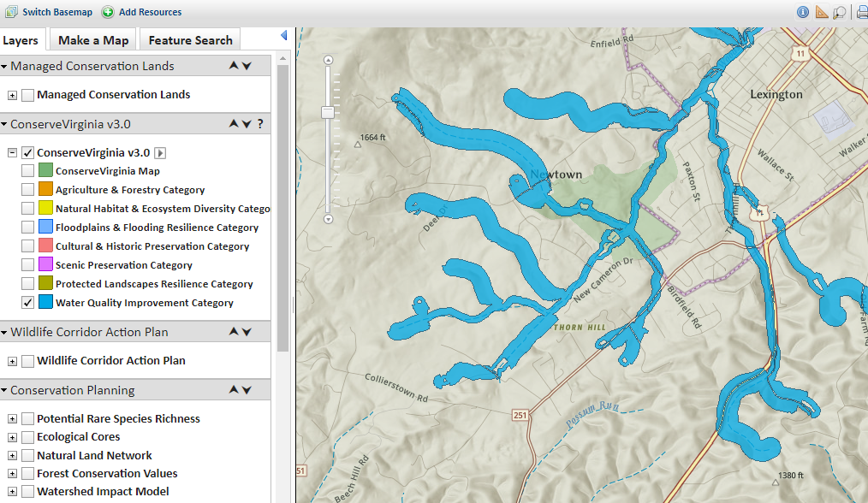This screenshot has width=868, height=503.
Task: Click the Scenic Preservation Category magenta color swatch
Action: point(45,264)
